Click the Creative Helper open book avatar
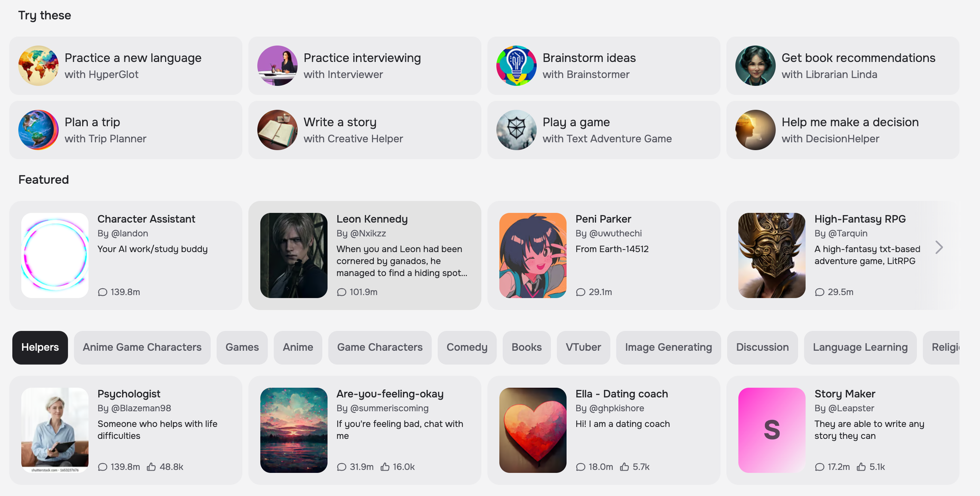 pyautogui.click(x=277, y=130)
